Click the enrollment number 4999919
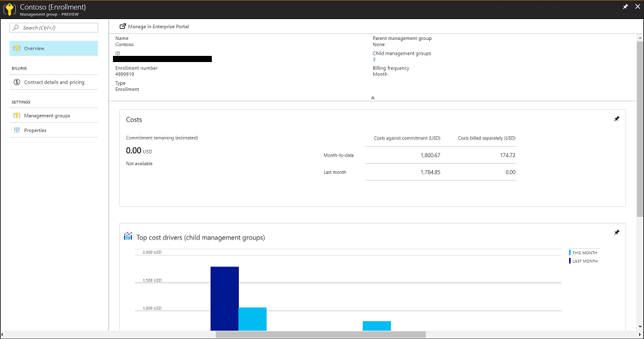The height and width of the screenshot is (339, 644). [x=125, y=74]
